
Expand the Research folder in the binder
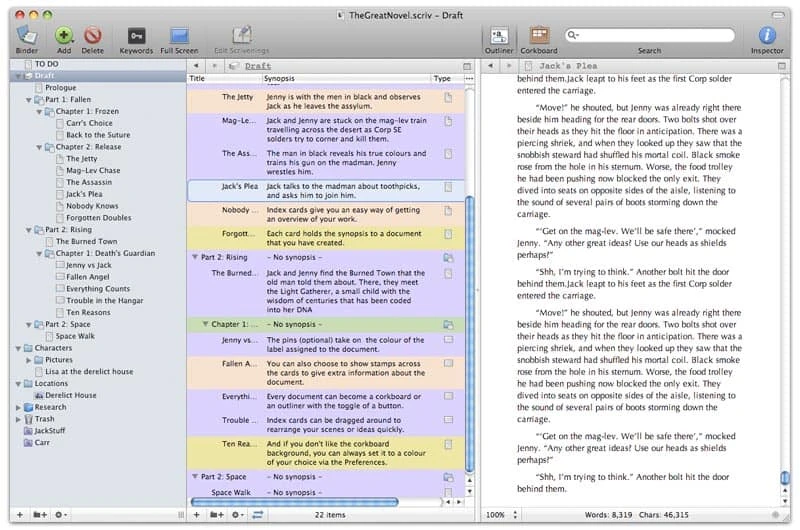tap(18, 408)
